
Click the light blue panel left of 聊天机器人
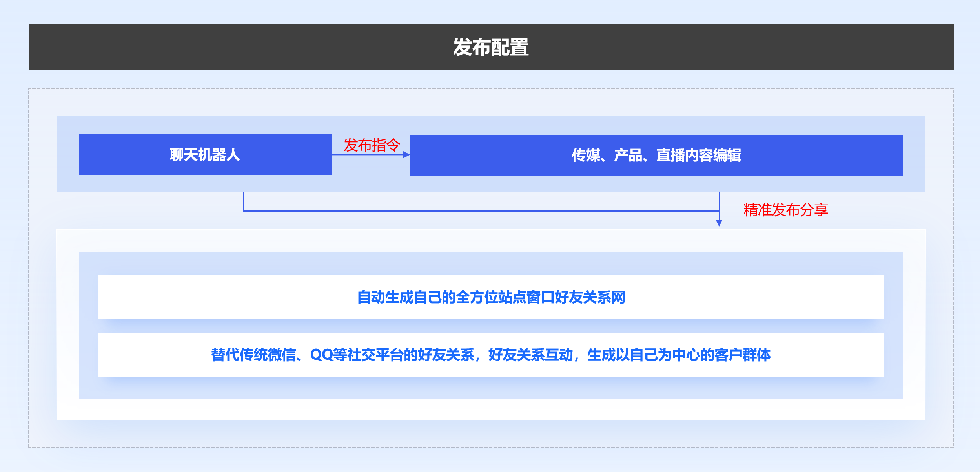(x=67, y=154)
